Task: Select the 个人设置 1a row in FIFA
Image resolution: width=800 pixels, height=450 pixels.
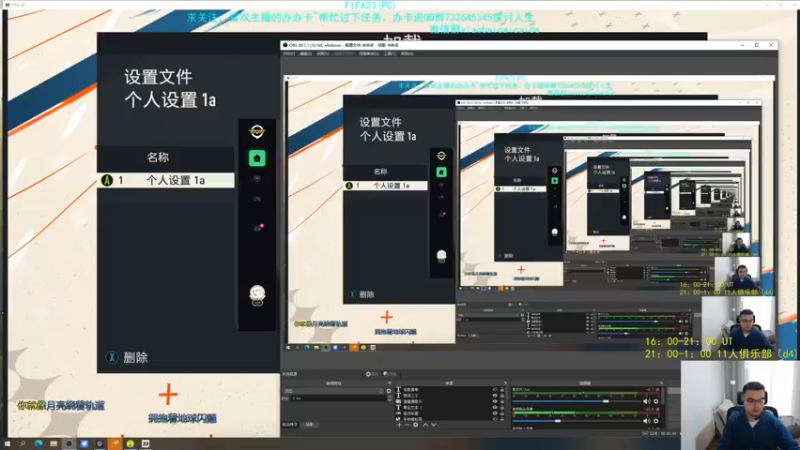Action: tap(166, 180)
